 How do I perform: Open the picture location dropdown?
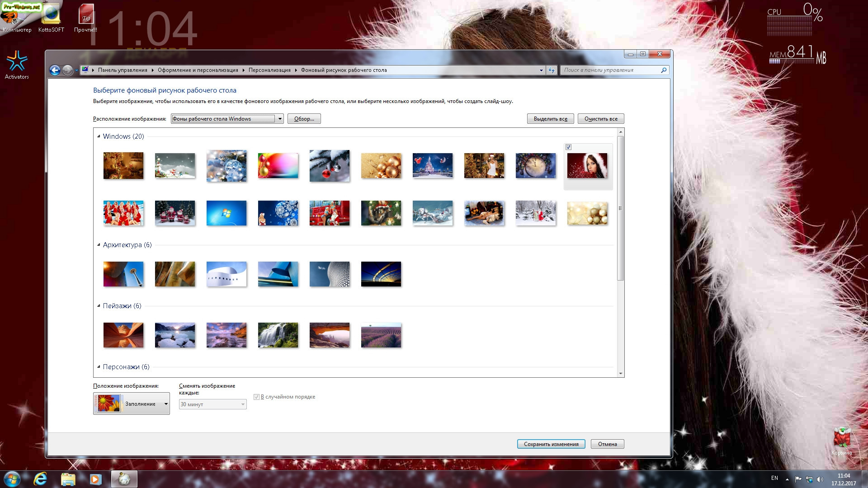pyautogui.click(x=280, y=119)
